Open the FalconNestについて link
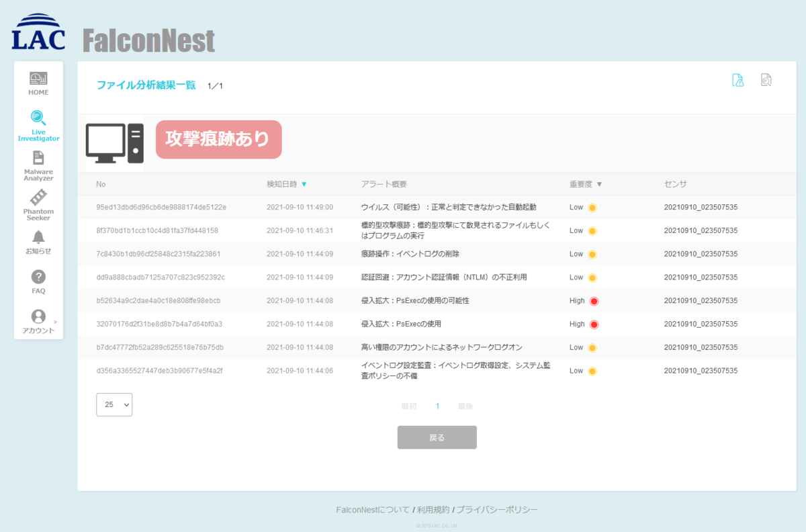The width and height of the screenshot is (806, 532). pos(373,510)
